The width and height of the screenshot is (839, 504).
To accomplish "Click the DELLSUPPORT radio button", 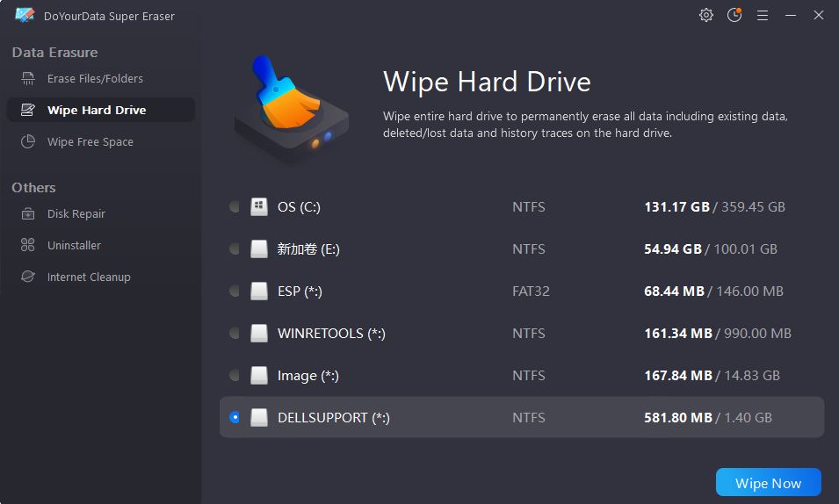I will [x=235, y=417].
